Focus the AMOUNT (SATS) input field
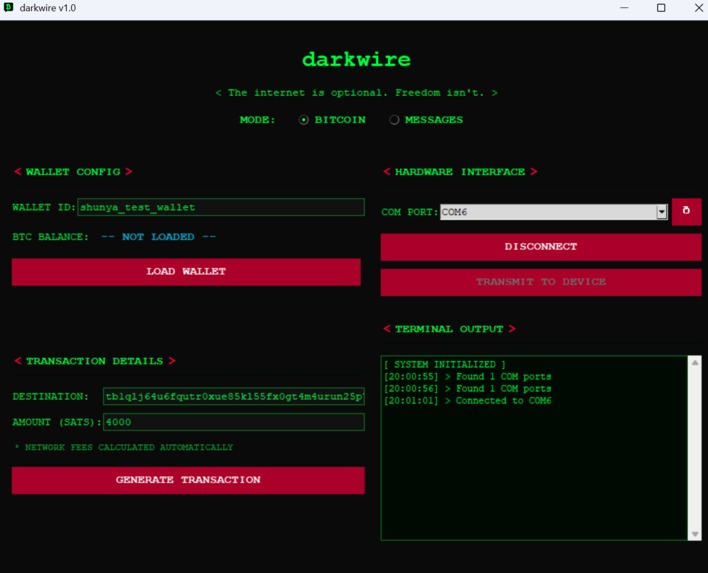Image resolution: width=708 pixels, height=573 pixels. pyautogui.click(x=234, y=422)
